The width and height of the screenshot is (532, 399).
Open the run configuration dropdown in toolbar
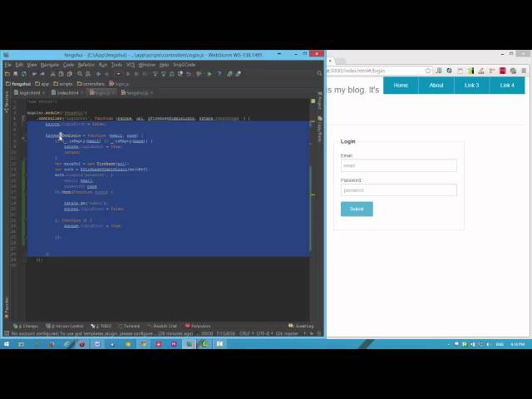point(118,74)
